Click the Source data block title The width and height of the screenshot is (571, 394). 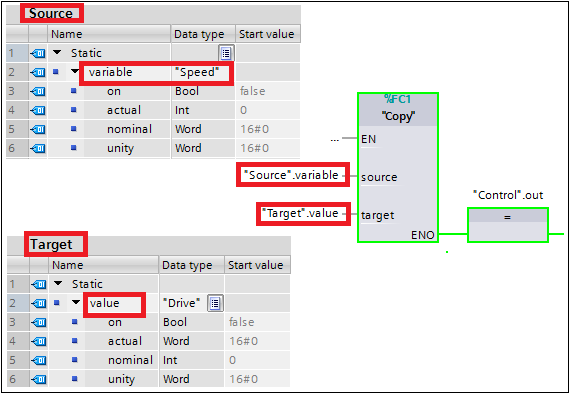pyautogui.click(x=51, y=13)
